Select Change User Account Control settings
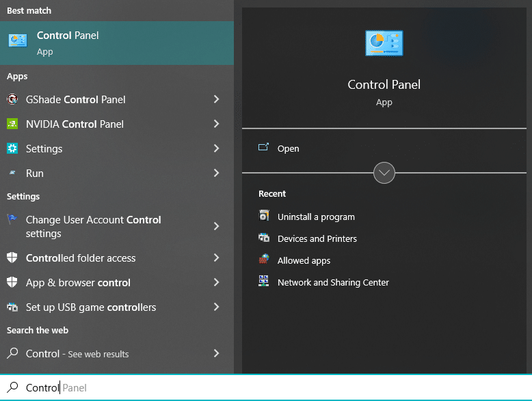 click(x=117, y=226)
